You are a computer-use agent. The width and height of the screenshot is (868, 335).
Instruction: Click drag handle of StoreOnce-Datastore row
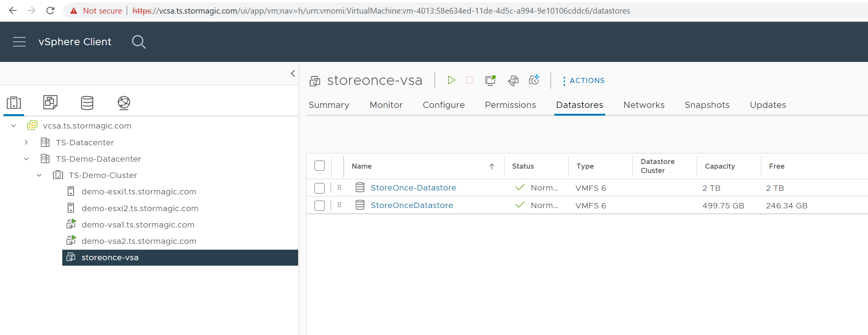coord(339,187)
